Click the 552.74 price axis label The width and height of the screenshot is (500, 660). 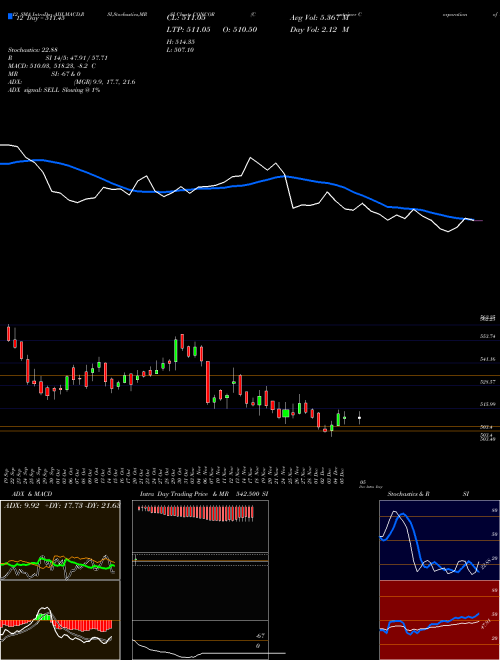[488, 336]
